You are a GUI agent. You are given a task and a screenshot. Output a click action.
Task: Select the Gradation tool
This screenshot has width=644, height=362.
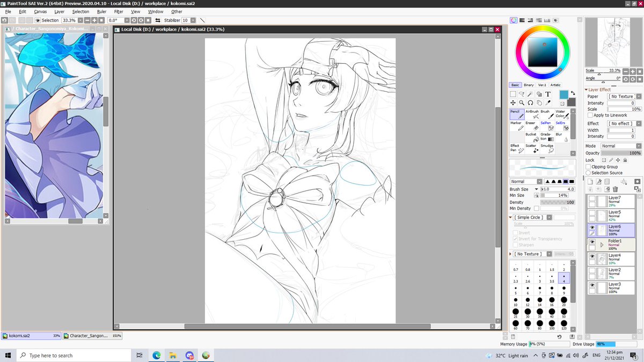click(546, 137)
